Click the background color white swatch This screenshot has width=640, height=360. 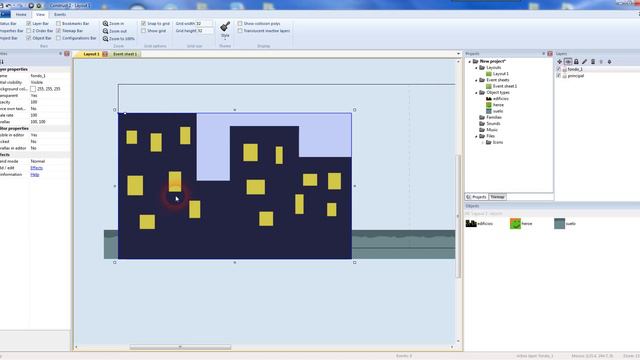click(33, 89)
